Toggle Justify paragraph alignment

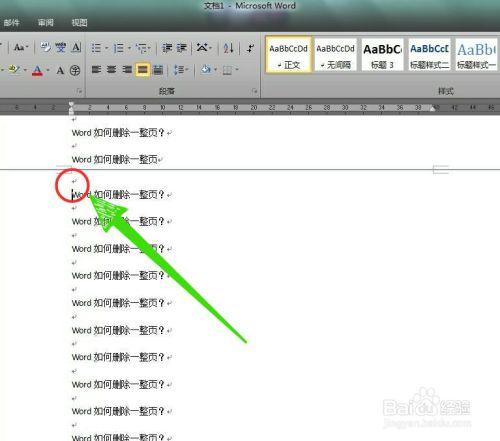142,70
